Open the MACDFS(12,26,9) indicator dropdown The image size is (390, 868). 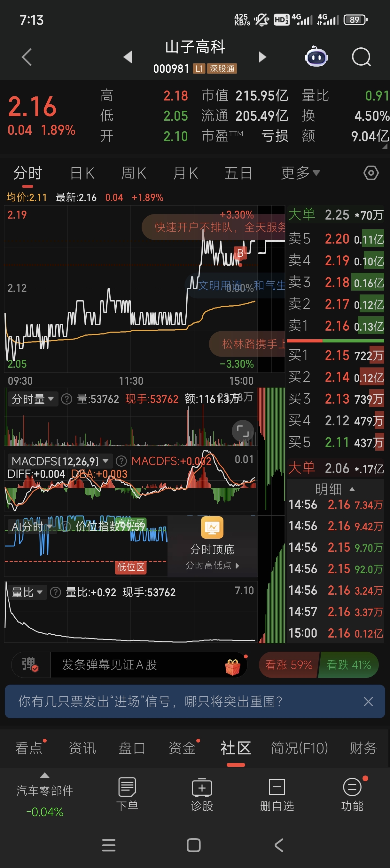coord(60,461)
